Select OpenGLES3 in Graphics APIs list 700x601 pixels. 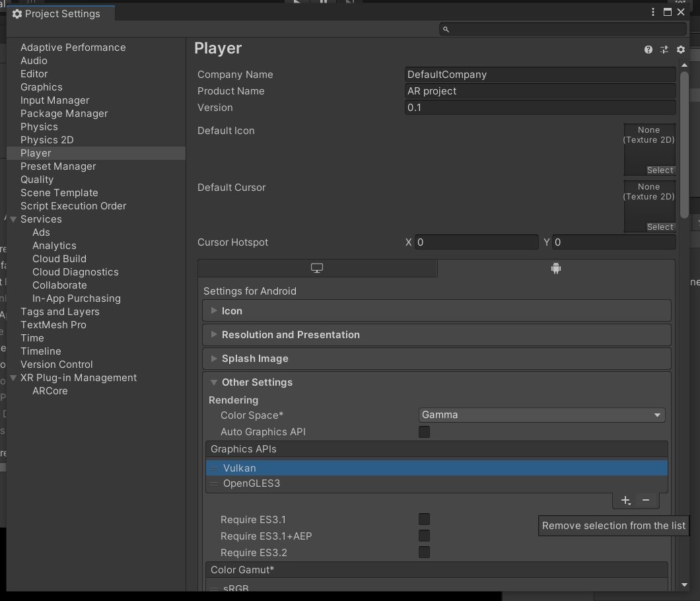[x=437, y=483]
